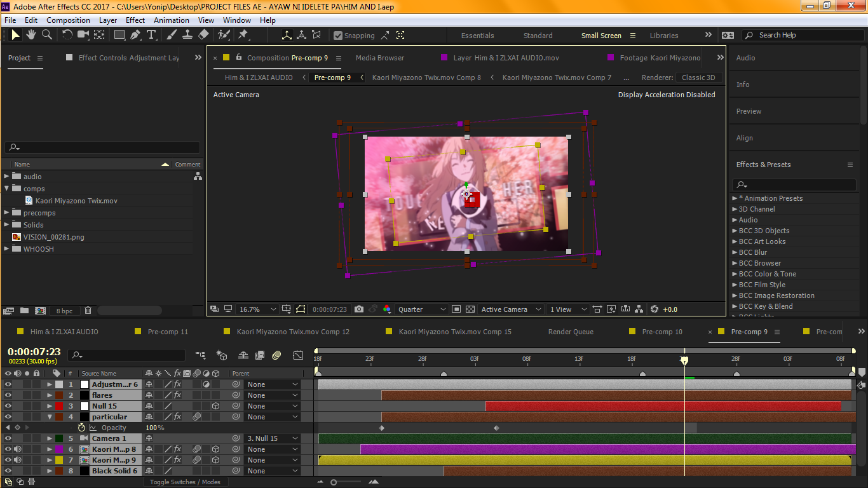Delete selected project item trash icon

88,311
